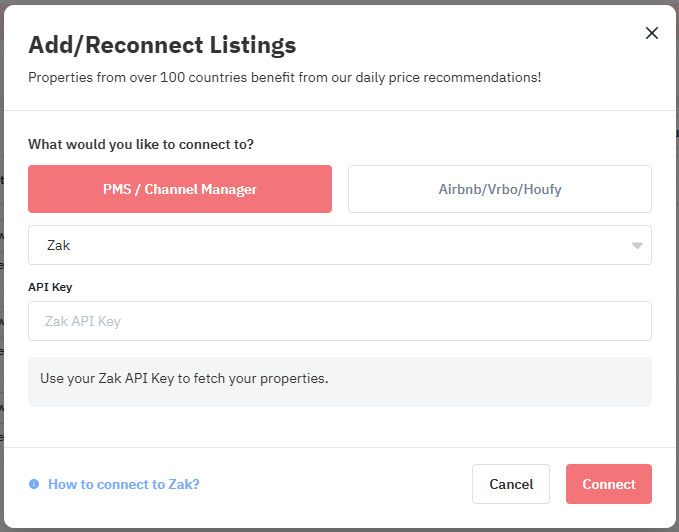Open the dropdown showing Zak as selected

(x=340, y=245)
